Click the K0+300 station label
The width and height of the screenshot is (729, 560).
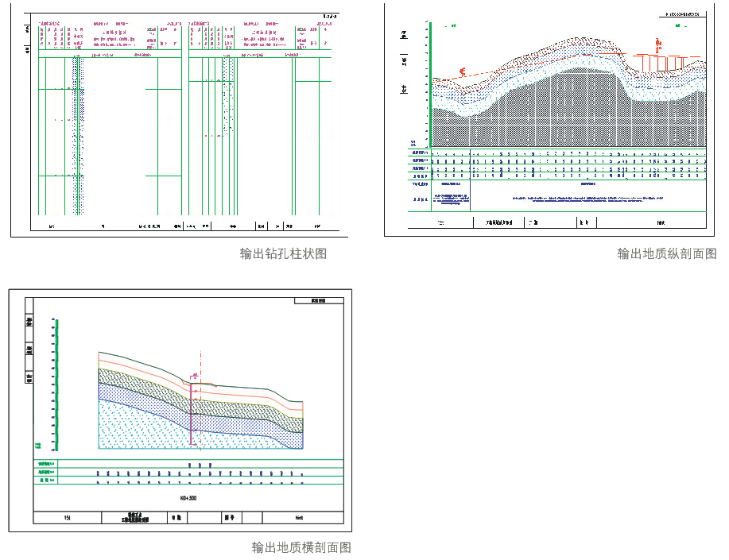click(188, 498)
